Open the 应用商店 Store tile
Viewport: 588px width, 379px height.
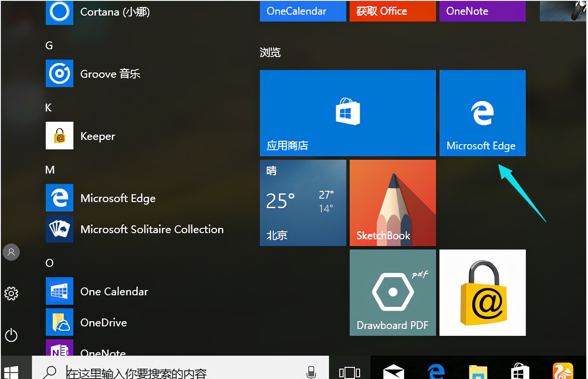(348, 113)
